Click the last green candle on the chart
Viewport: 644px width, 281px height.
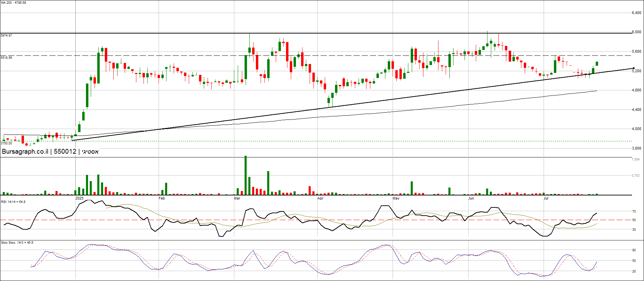point(597,64)
